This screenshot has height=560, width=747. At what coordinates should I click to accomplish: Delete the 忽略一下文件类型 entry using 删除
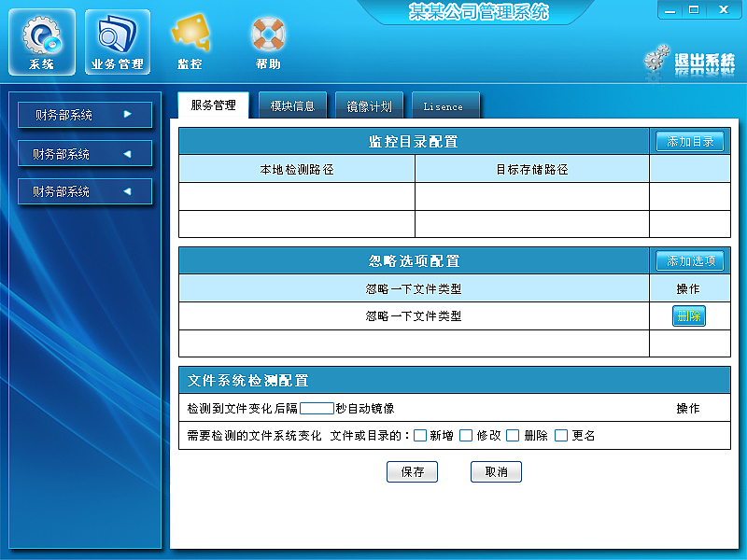coord(689,316)
